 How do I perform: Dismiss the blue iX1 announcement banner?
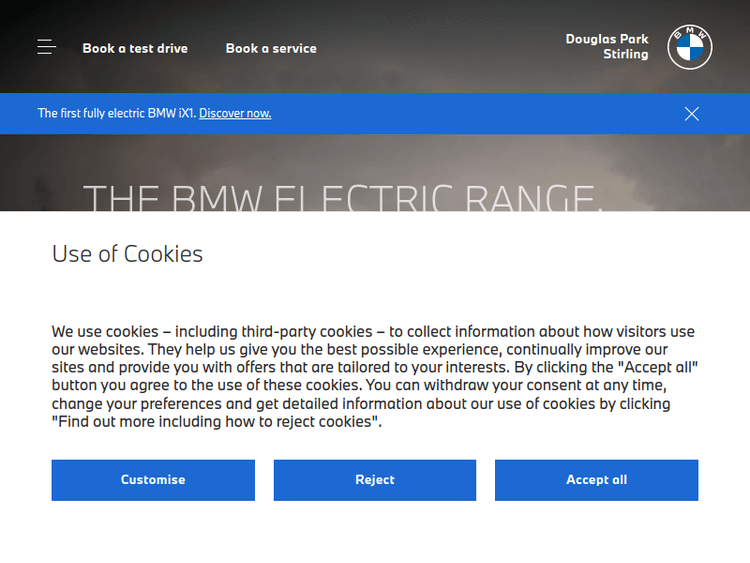(691, 114)
